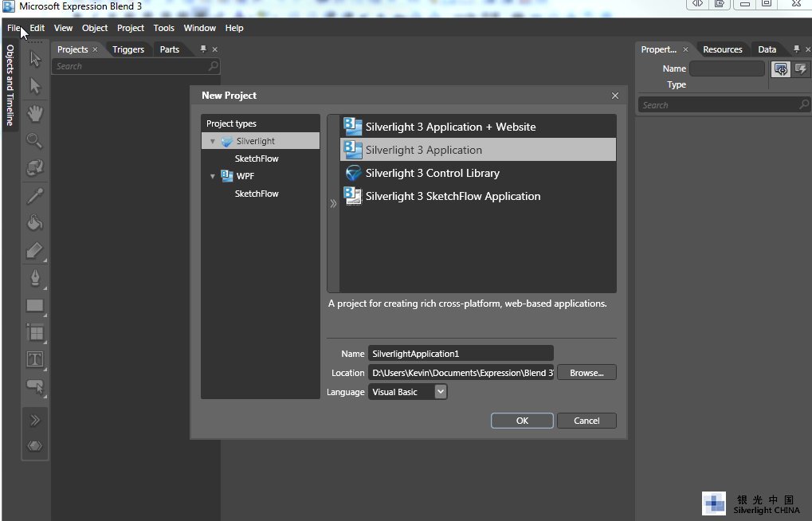The height and width of the screenshot is (521, 812).
Task: Collapse the Silverlight project type node
Action: tap(213, 142)
